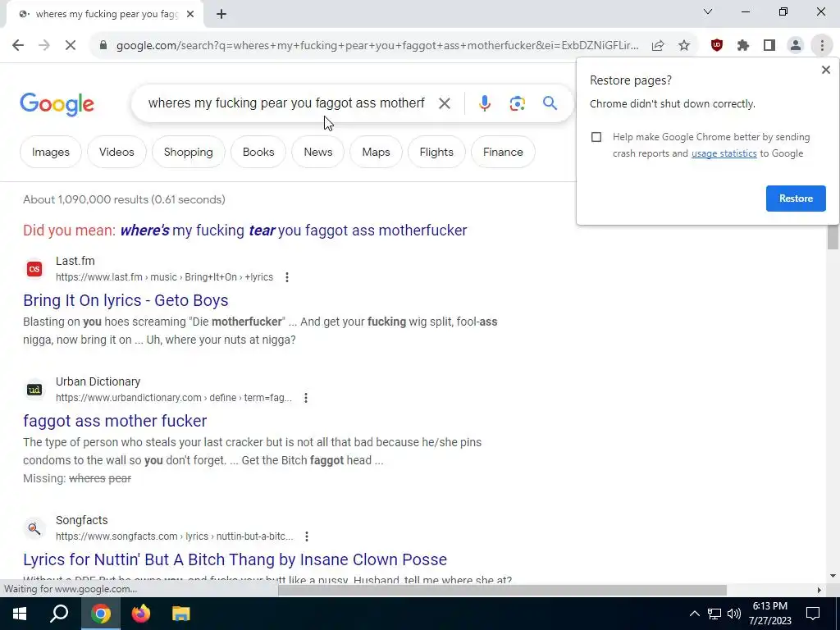Open the clock showing 6:13 PM

pos(769,614)
